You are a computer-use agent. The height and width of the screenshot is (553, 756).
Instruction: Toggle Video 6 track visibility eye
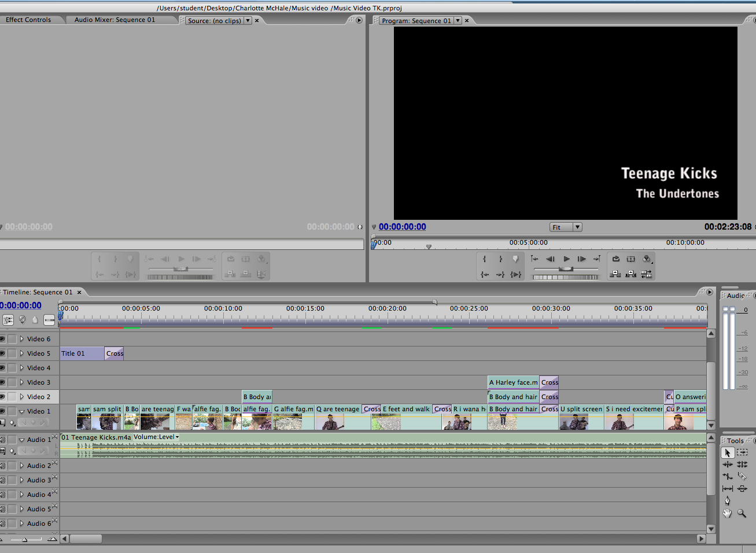coord(2,339)
